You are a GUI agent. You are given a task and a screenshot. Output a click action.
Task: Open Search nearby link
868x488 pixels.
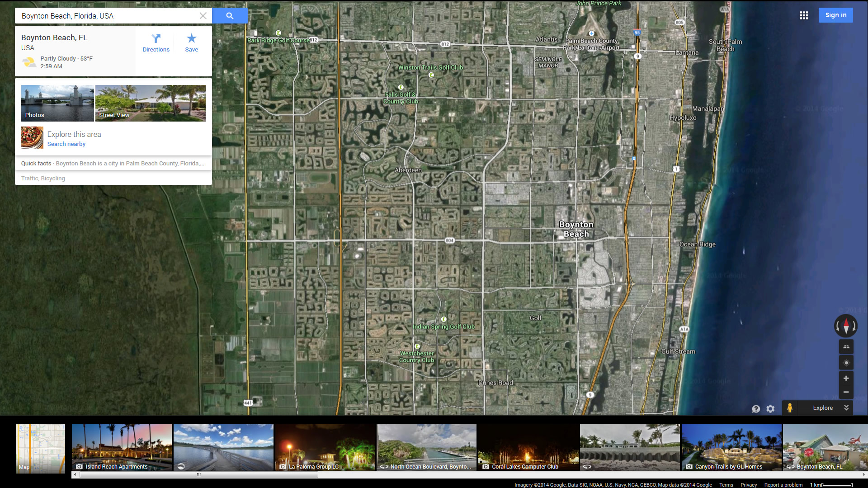click(x=66, y=144)
